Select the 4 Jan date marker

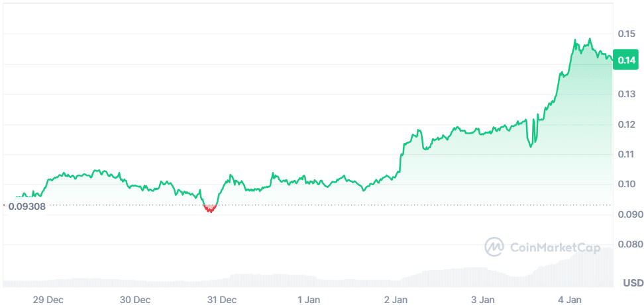569,299
